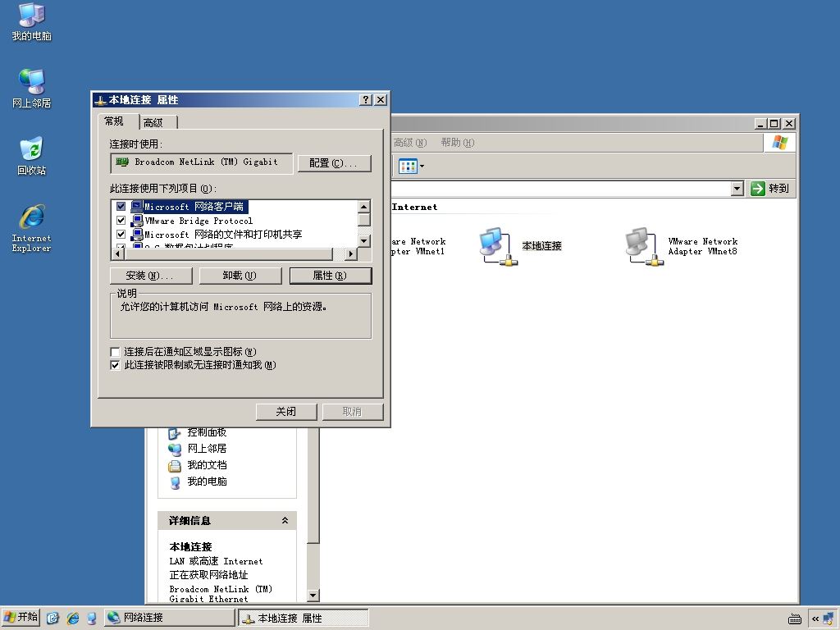
Task: Click the VMware Bridge Protocol component icon
Action: [x=137, y=220]
